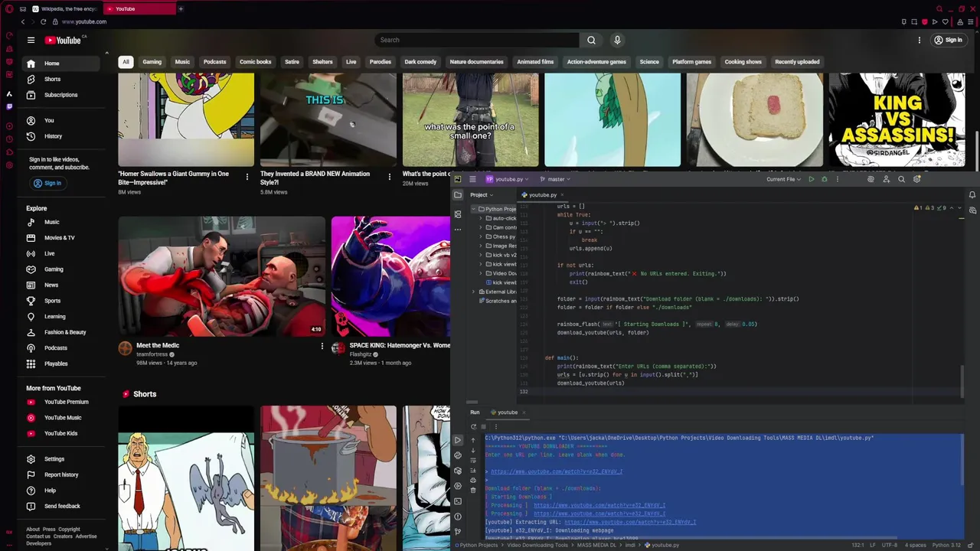Open PyCharm IDE settings gear

click(916, 179)
